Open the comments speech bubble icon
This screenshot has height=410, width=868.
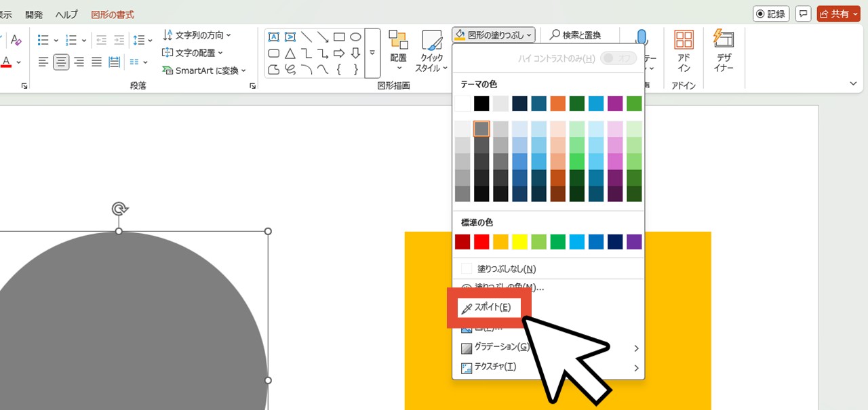tap(804, 14)
